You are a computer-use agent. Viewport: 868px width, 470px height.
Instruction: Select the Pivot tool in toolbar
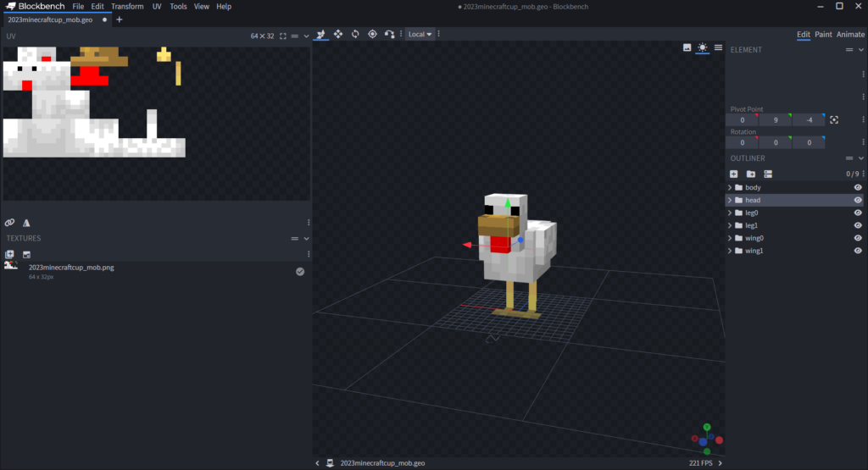pyautogui.click(x=372, y=34)
